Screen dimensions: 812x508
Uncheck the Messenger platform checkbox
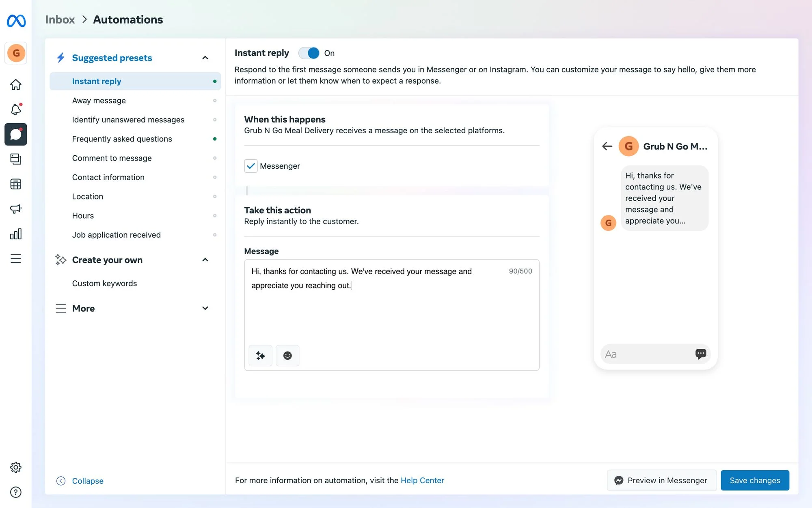251,166
